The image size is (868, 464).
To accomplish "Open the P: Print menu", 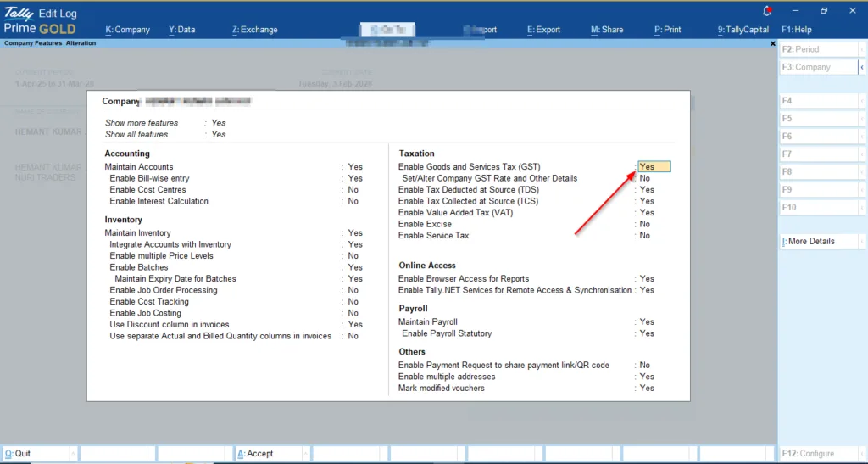I will (x=667, y=30).
